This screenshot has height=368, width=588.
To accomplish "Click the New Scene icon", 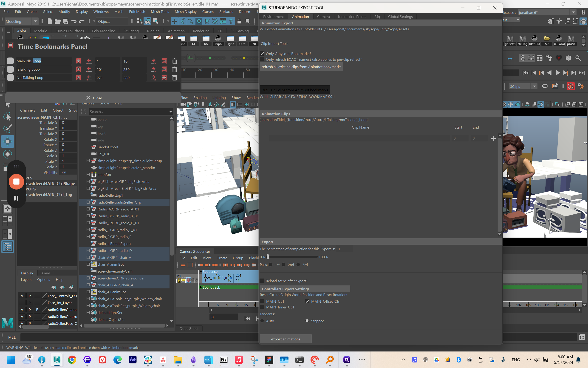I will pyautogui.click(x=50, y=21).
